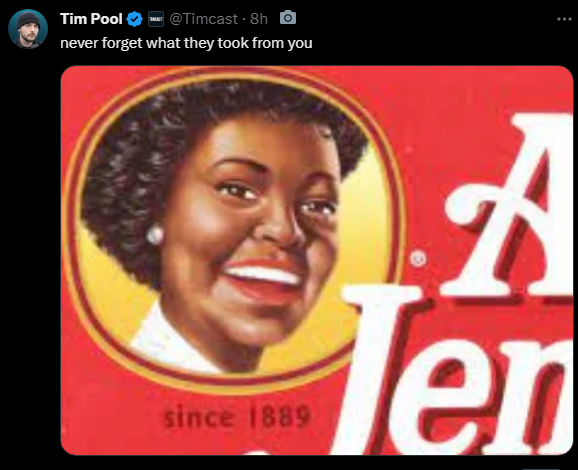Click the pearl earring in the portrait
Viewport: 578px width, 470px height.
155,235
